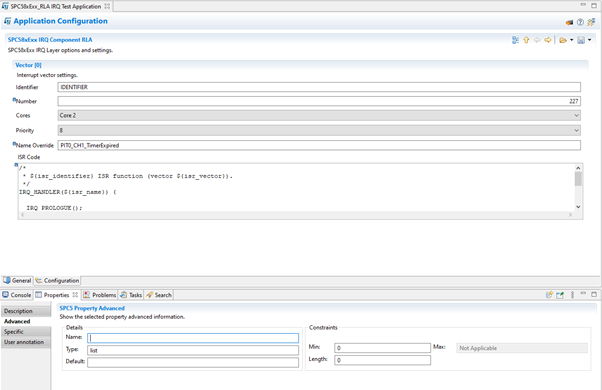The width and height of the screenshot is (602, 390).
Task: Minimize the editor pane
Action: tap(583, 5)
